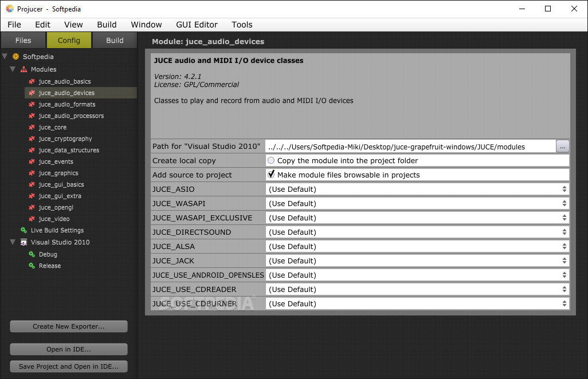
Task: Browse for module path with ellipsis button
Action: pyautogui.click(x=563, y=147)
